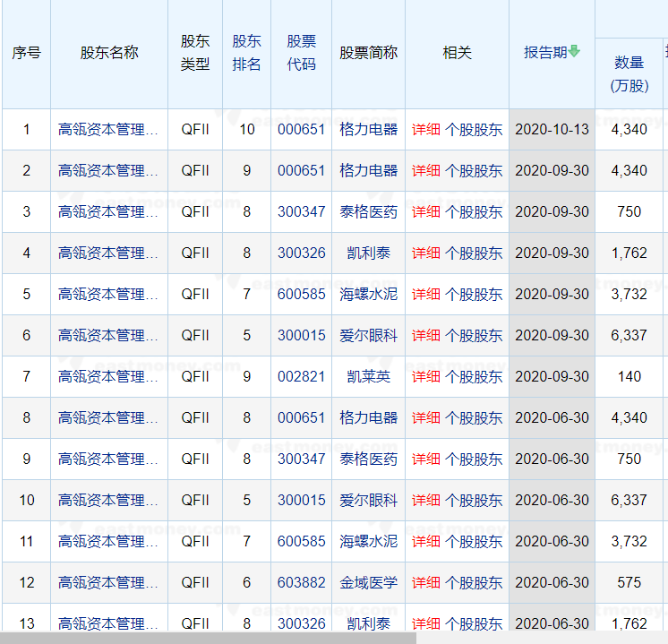Click shareholder name 高瓴资本管理 in row 2
The height and width of the screenshot is (644, 668).
point(107,170)
